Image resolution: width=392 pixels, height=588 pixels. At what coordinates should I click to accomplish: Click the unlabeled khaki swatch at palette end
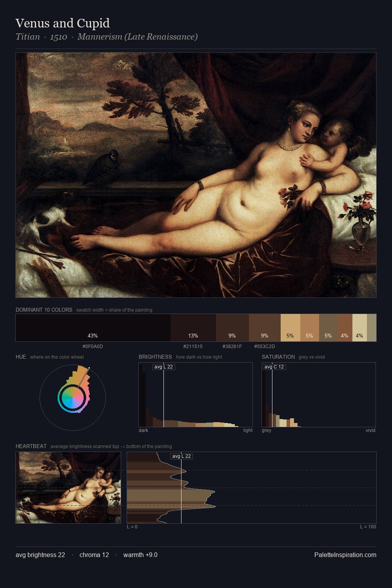(x=372, y=328)
